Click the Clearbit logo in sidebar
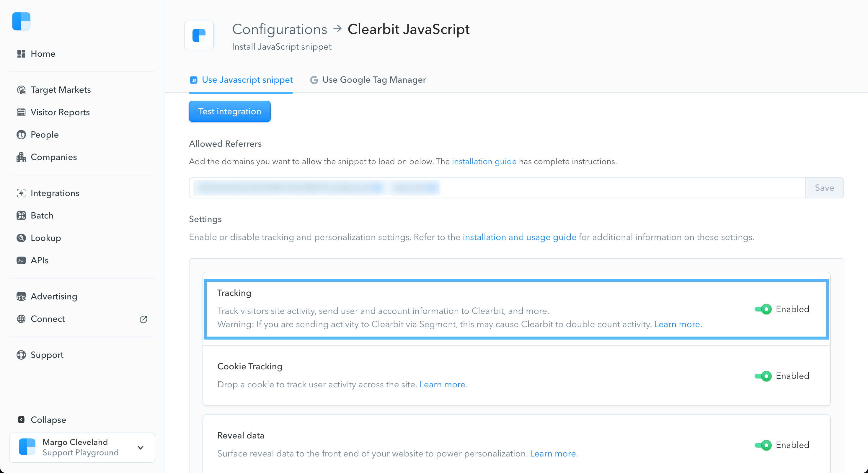868x473 pixels. (x=21, y=21)
